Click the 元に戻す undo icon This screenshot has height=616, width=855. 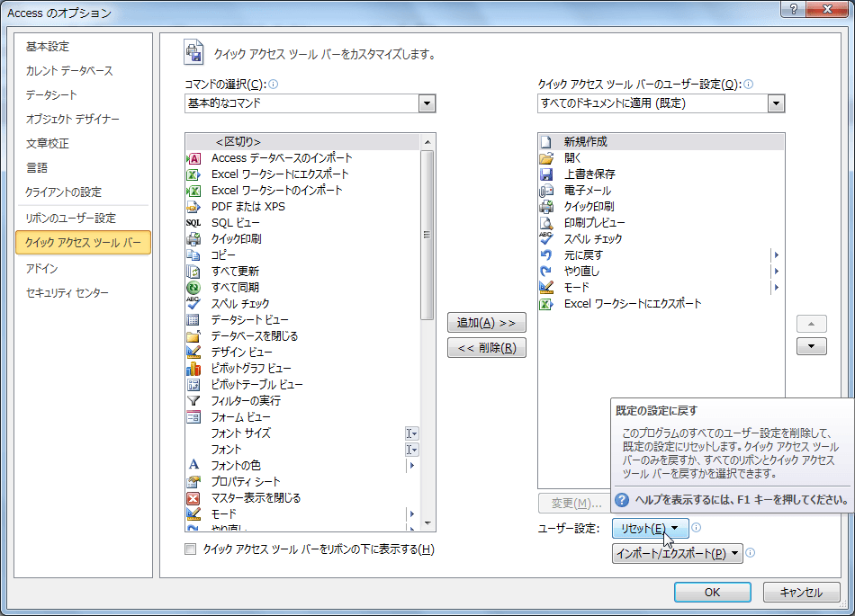(545, 255)
